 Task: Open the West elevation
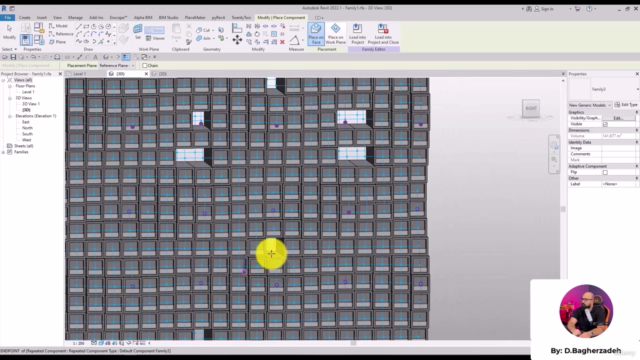[27, 140]
